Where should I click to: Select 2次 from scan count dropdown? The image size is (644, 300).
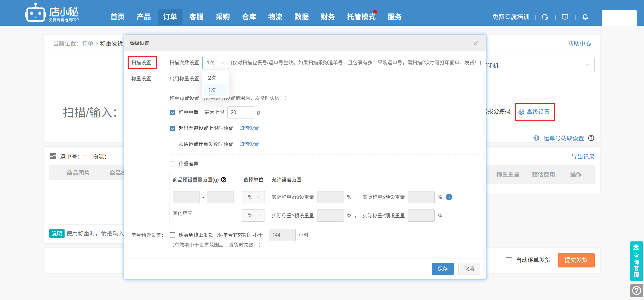(x=212, y=78)
